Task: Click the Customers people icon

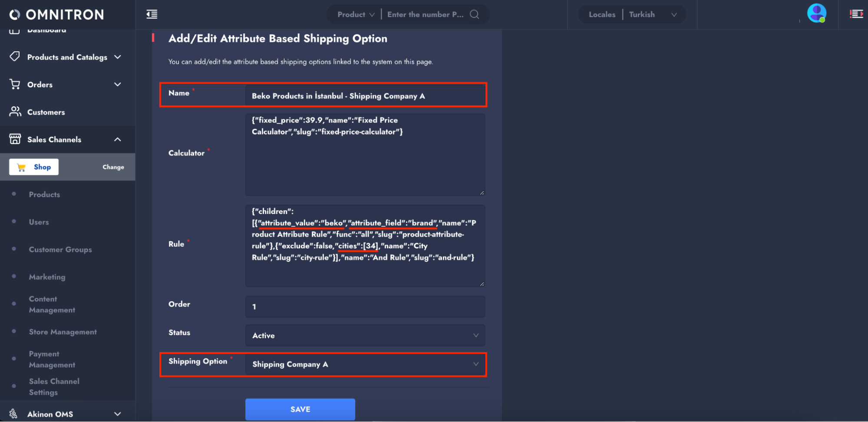Action: [15, 112]
